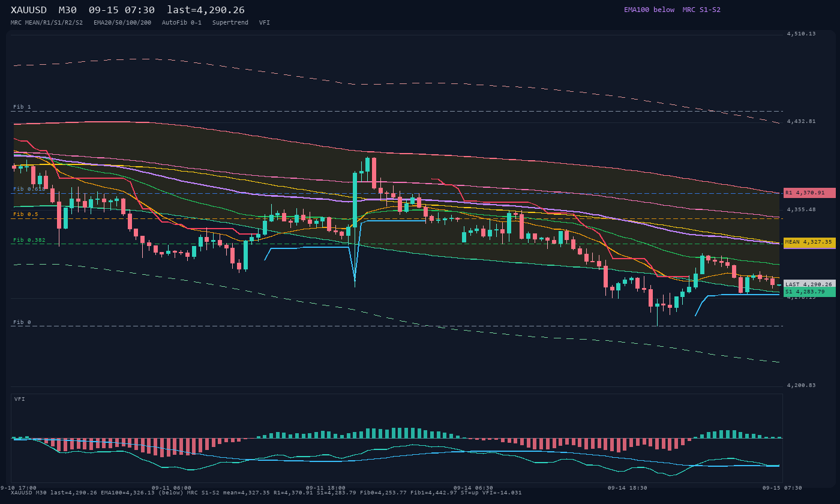Click the "Fib 0" level label
840x504 pixels.
pyautogui.click(x=22, y=322)
